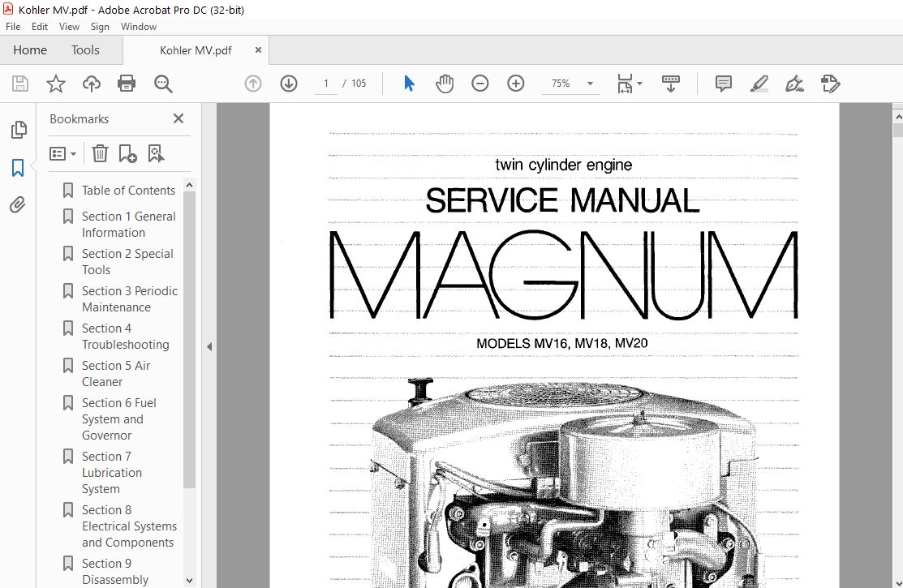Open the File menu
The image size is (903, 588).
(x=13, y=27)
